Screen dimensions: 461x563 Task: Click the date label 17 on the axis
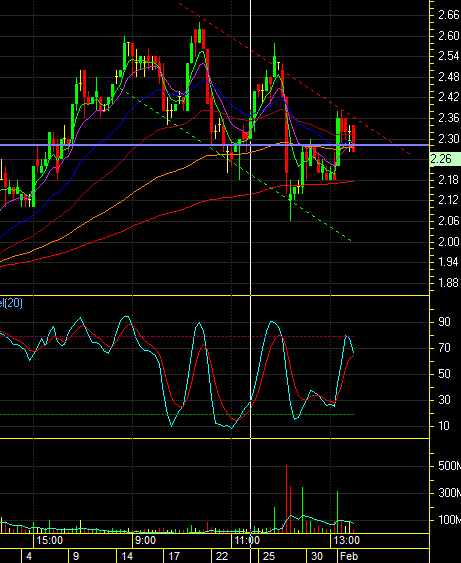tap(174, 557)
